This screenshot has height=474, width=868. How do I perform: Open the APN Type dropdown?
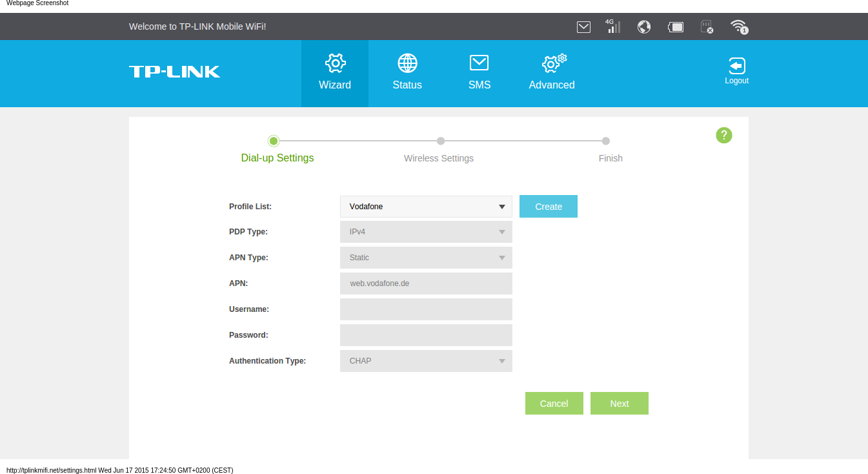[x=426, y=258]
